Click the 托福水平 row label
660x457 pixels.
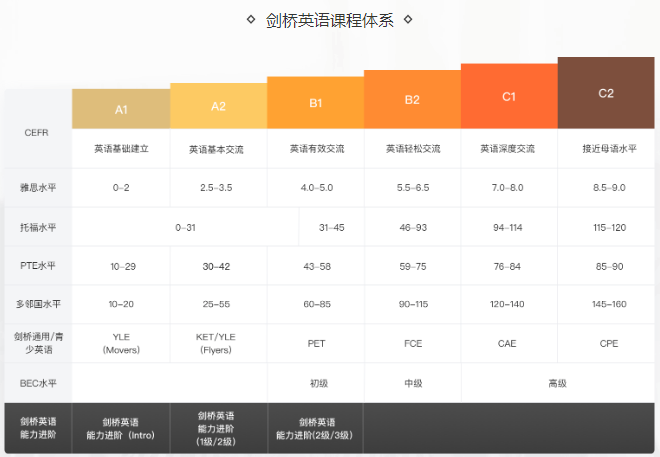click(x=36, y=227)
